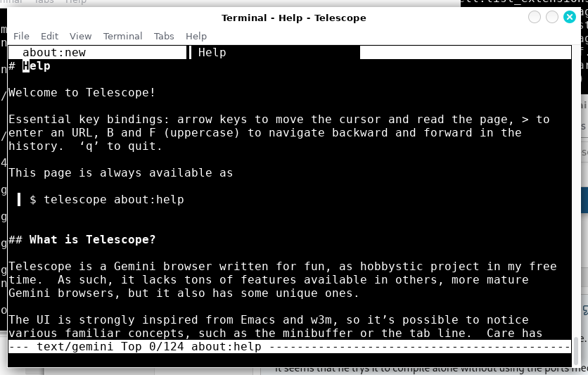Viewport: 588px width, 375px height.
Task: Click the 'history. ‘q’ to quit.' line
Action: click(x=85, y=146)
